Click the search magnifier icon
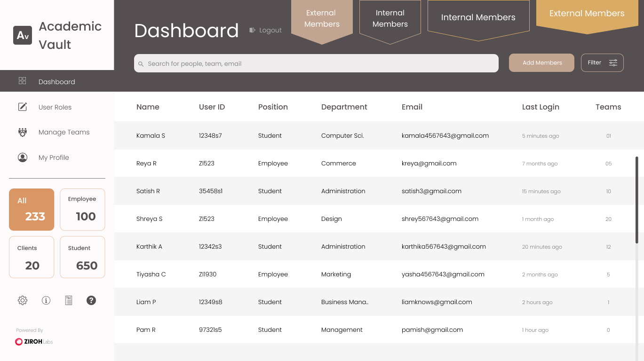This screenshot has height=361, width=644. (x=141, y=64)
